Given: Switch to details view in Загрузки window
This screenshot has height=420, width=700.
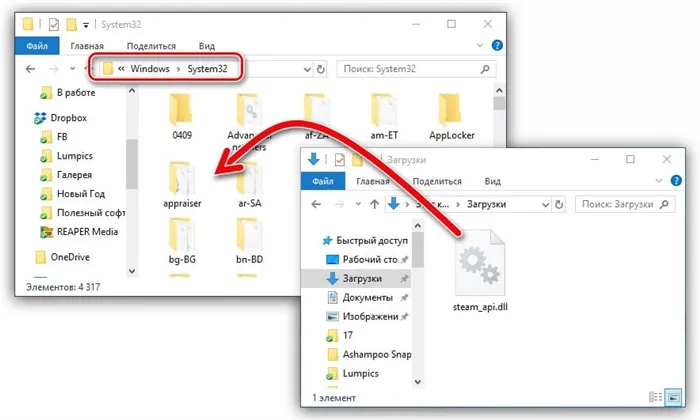Looking at the screenshot, I should (x=655, y=396).
